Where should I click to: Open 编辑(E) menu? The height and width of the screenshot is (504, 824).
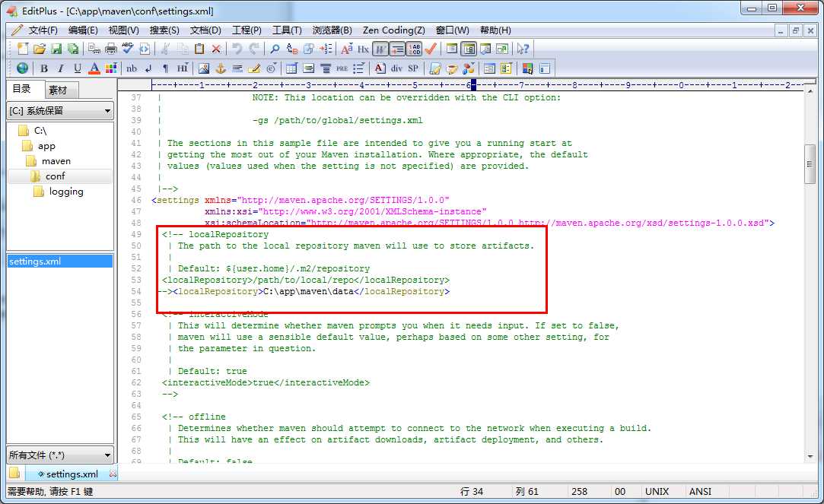82,30
